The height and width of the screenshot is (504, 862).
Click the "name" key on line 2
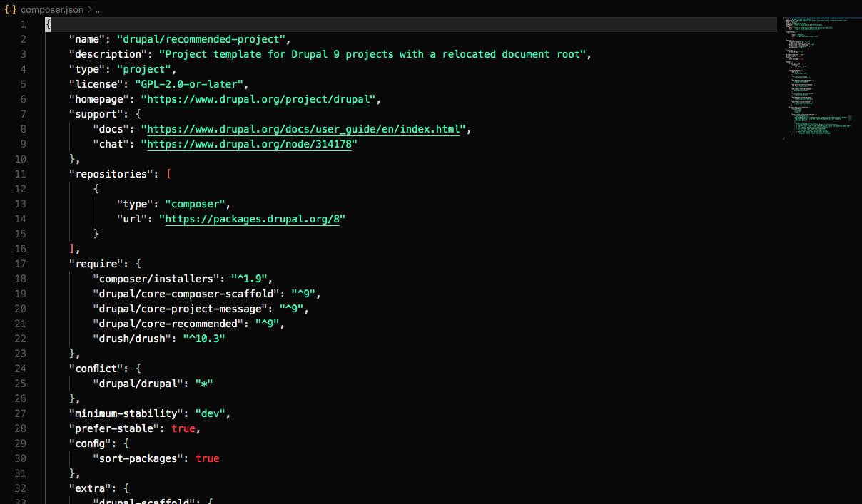87,39
